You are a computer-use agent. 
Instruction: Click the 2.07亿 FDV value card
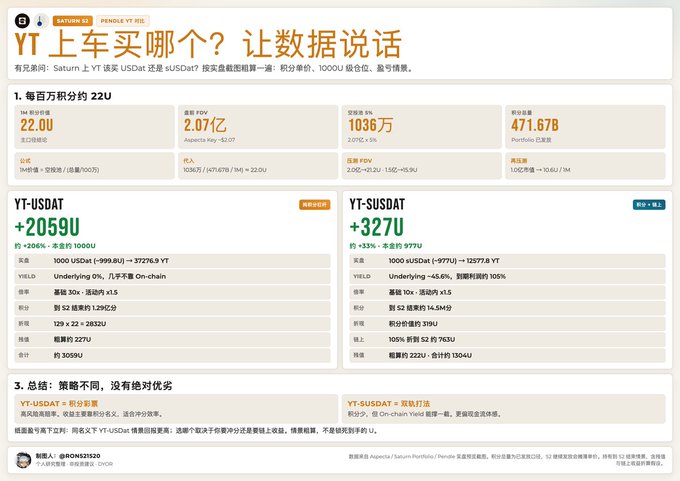(258, 127)
